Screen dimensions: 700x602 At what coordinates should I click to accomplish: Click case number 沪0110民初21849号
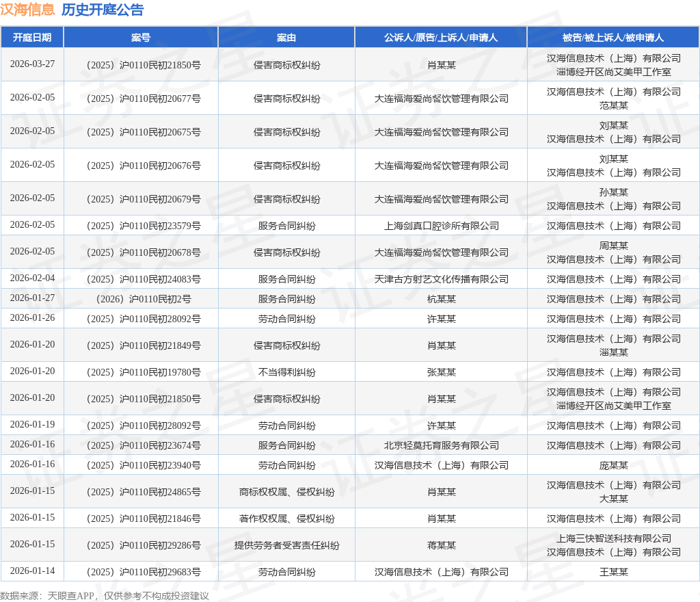click(143, 345)
